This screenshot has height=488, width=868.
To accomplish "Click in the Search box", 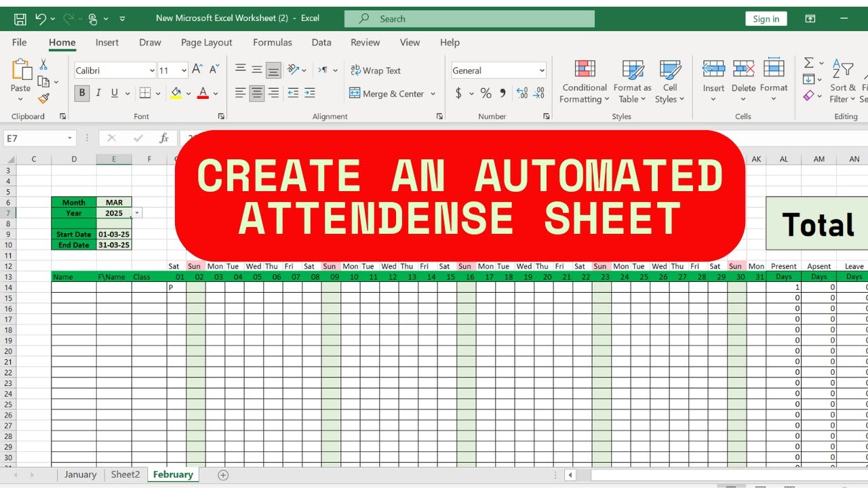I will tap(469, 19).
